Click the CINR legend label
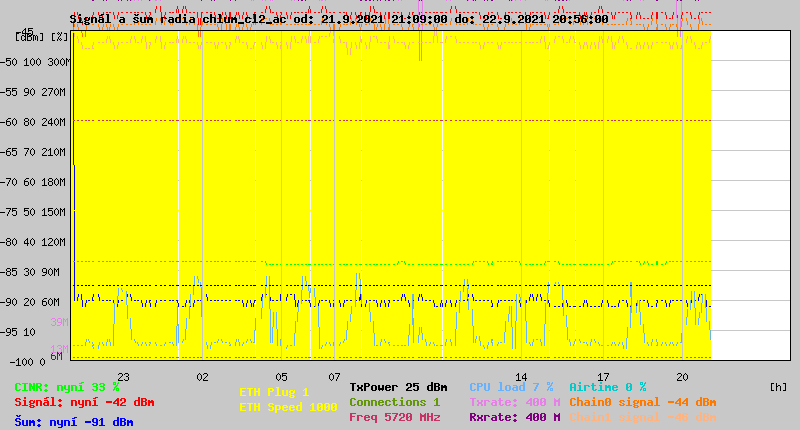This screenshot has height=430, width=800. tap(66, 387)
